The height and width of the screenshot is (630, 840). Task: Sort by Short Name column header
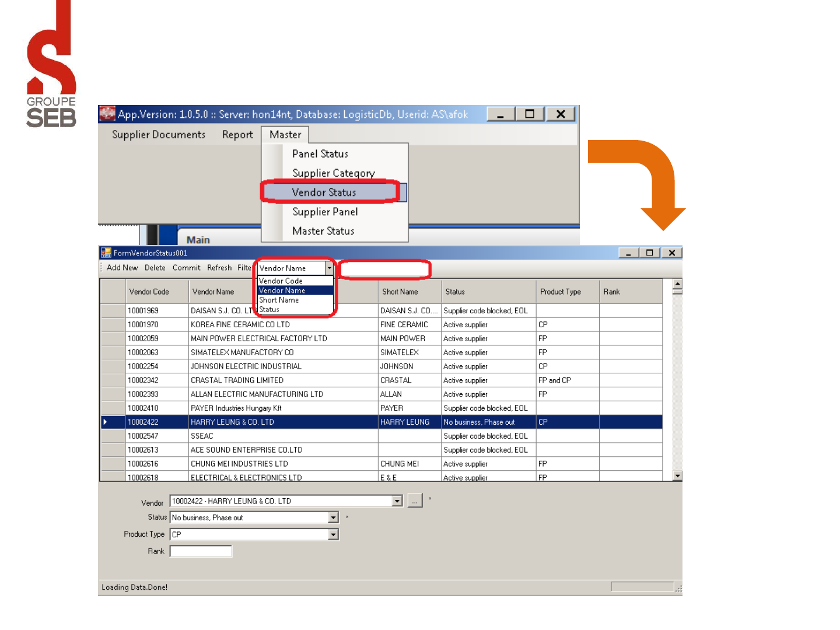(409, 292)
